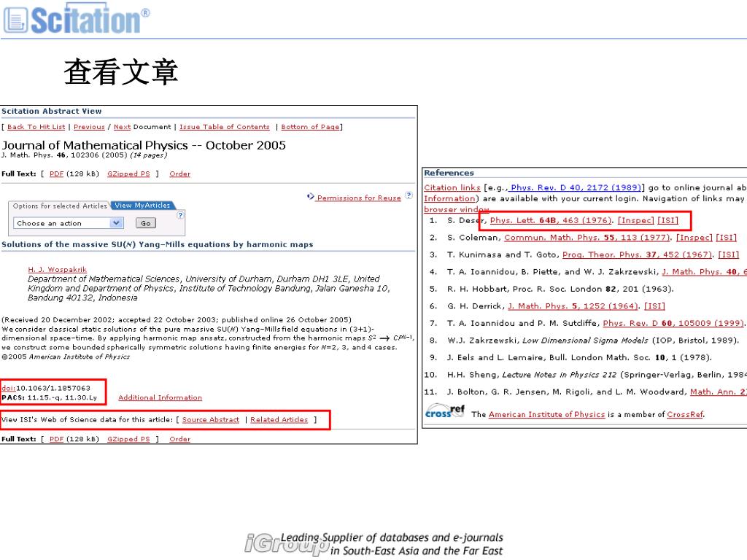
Task: Click the CrossRef logo
Action: pos(445,412)
